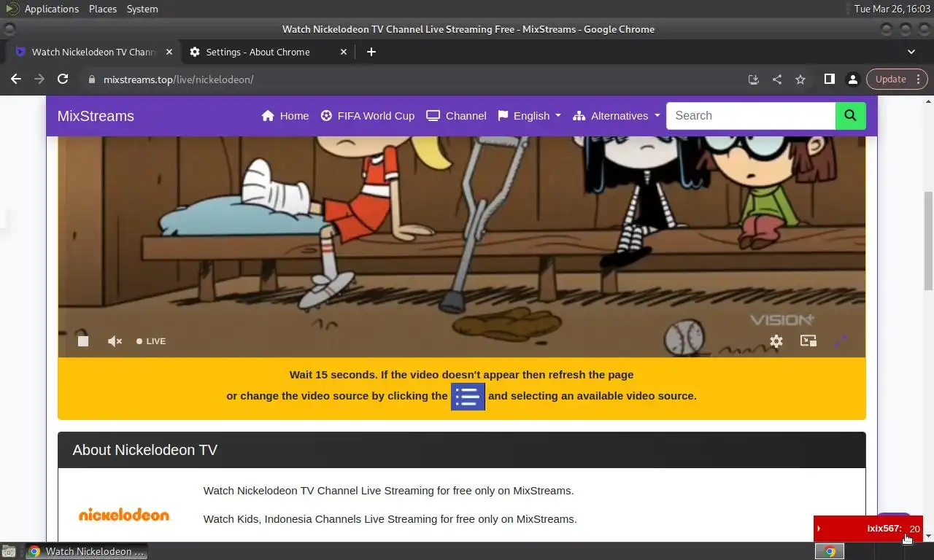The image size is (934, 560).
Task: Go back to previous page
Action: pos(16,79)
